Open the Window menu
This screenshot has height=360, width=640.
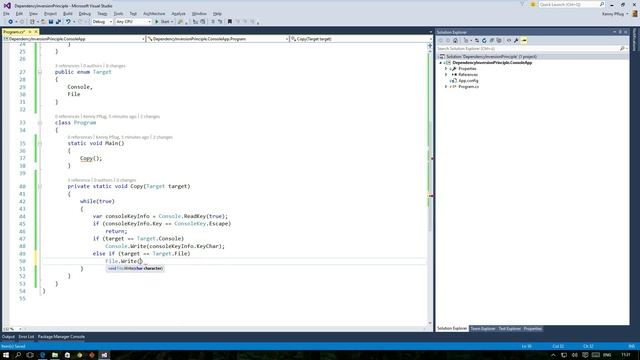199,14
